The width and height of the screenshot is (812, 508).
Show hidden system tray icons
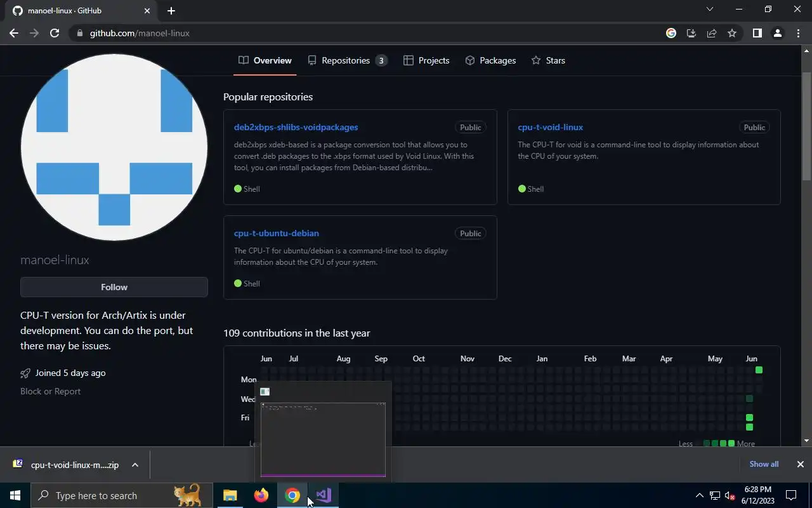699,495
